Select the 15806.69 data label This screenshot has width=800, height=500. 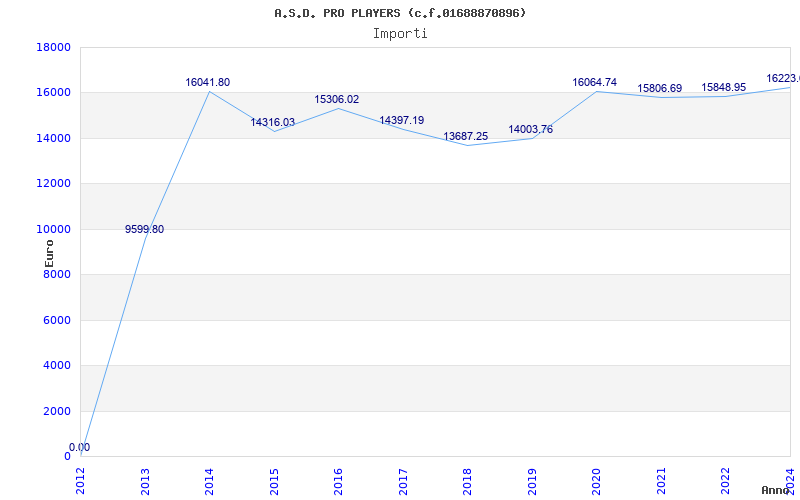click(660, 88)
